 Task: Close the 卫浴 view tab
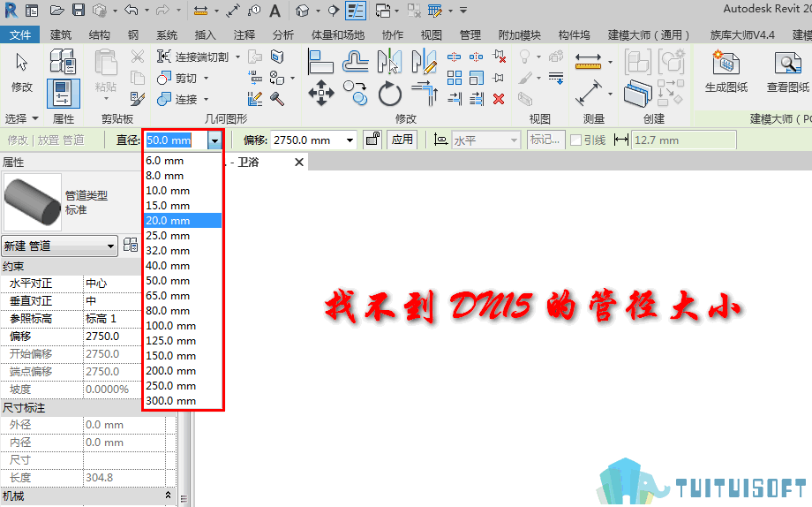click(299, 163)
